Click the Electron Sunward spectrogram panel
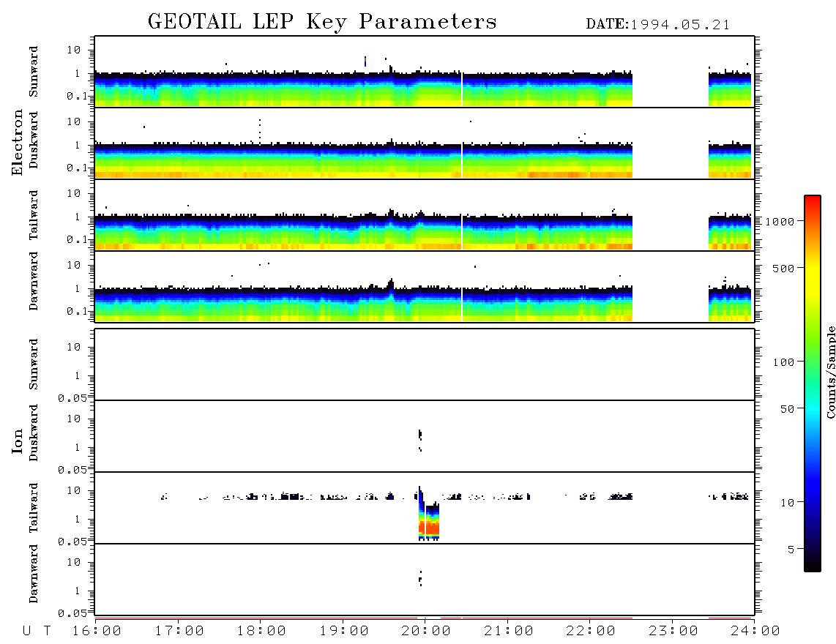 click(425, 72)
